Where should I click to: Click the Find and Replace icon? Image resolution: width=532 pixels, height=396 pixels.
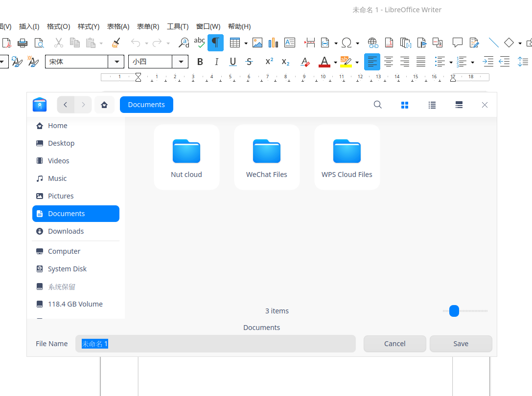(185, 43)
